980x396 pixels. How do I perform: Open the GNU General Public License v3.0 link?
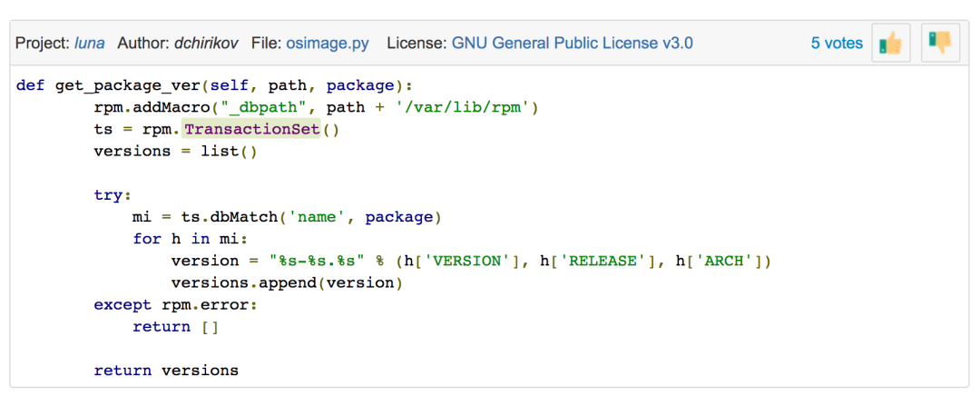click(573, 43)
